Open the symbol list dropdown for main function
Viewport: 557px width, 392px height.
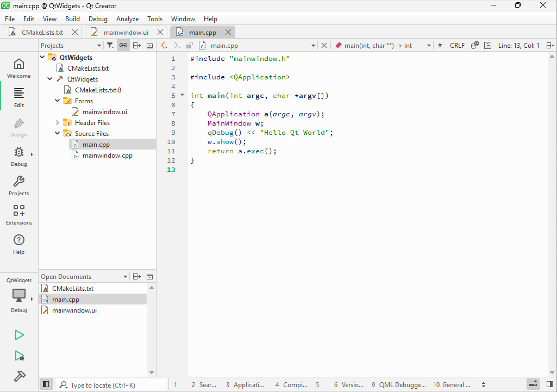pos(383,46)
